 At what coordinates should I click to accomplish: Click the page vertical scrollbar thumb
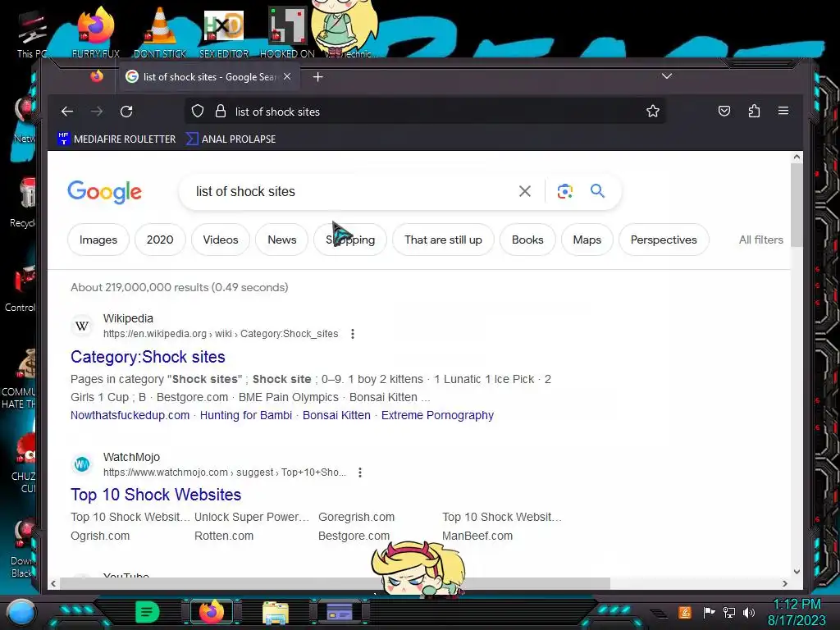click(797, 204)
